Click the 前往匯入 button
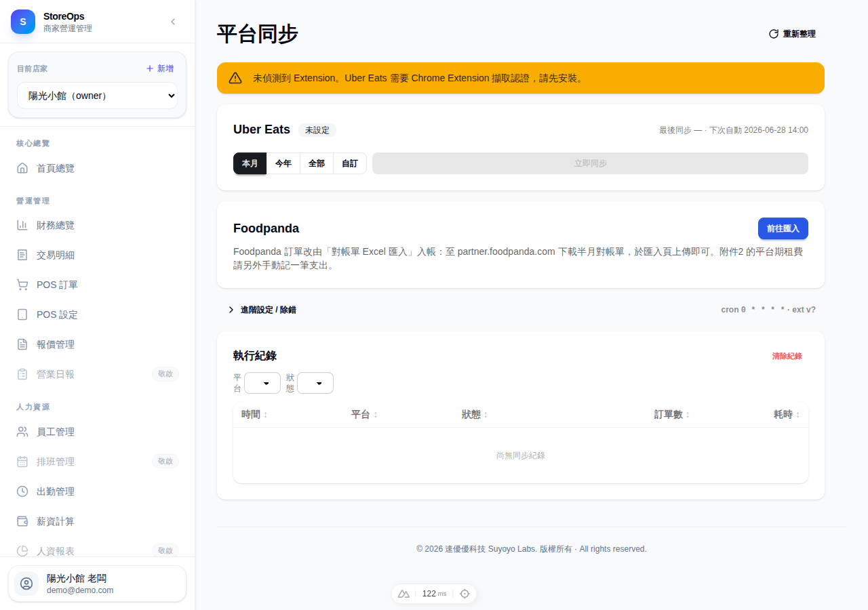 coord(783,228)
